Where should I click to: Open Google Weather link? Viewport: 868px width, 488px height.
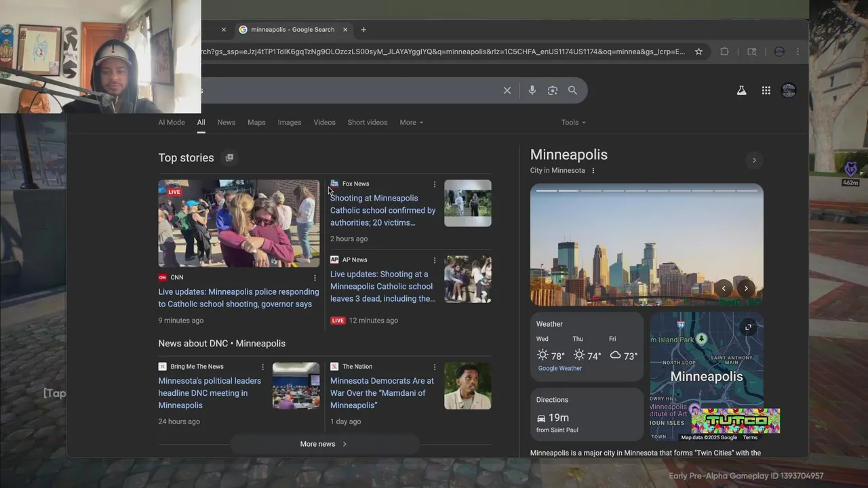[x=560, y=369]
